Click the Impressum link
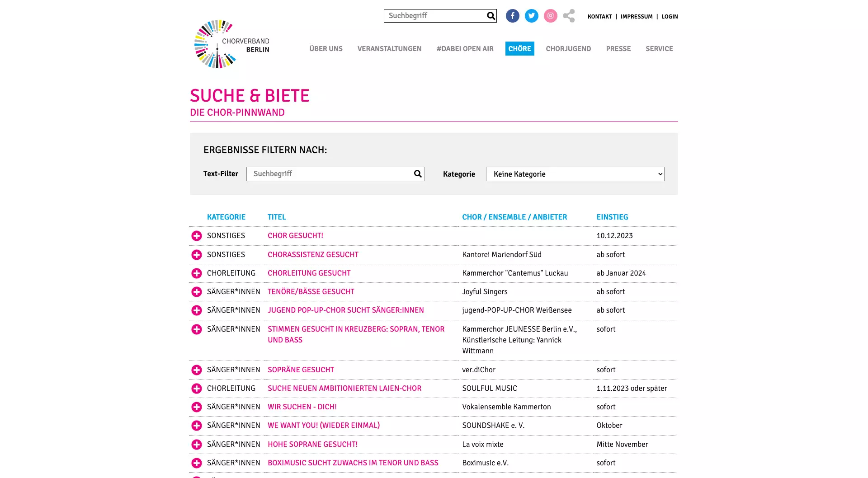The image size is (868, 478). [637, 17]
